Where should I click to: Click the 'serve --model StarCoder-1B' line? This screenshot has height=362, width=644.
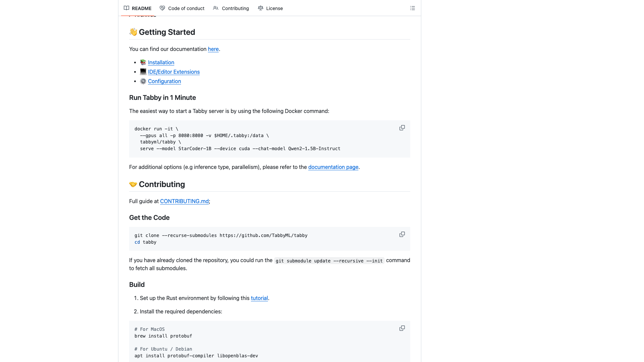coord(240,148)
